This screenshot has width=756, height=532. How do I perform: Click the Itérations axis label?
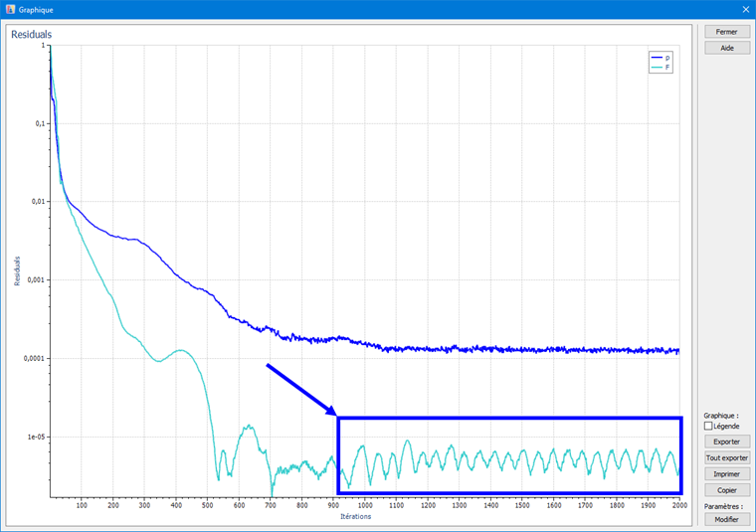(x=356, y=516)
